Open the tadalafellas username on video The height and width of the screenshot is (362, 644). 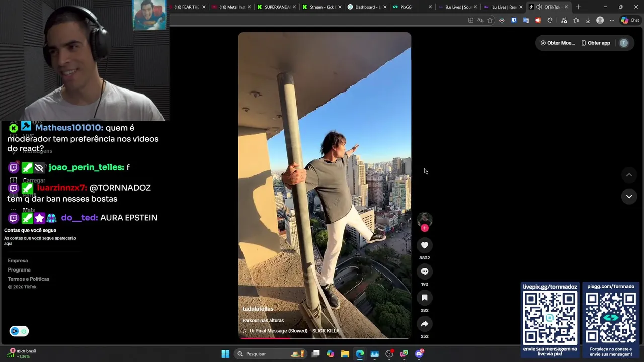click(258, 309)
